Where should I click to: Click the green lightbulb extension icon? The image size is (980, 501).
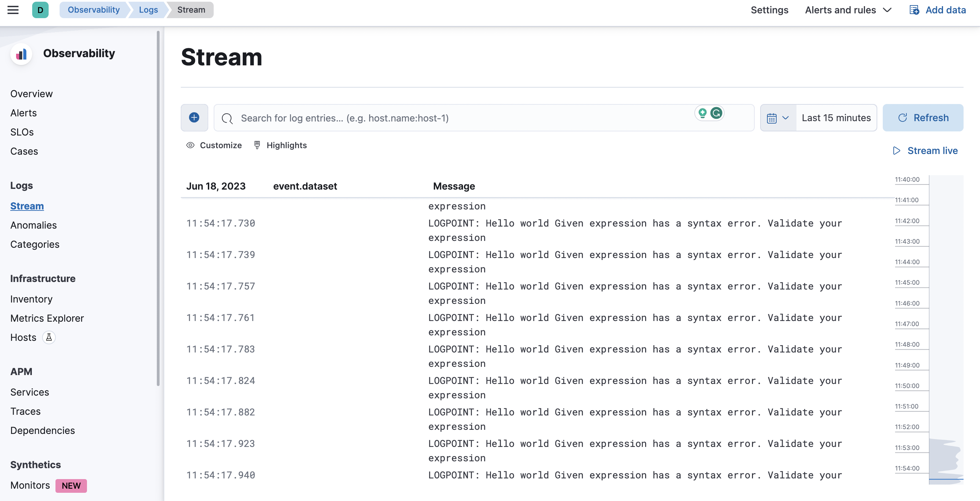pos(702,113)
